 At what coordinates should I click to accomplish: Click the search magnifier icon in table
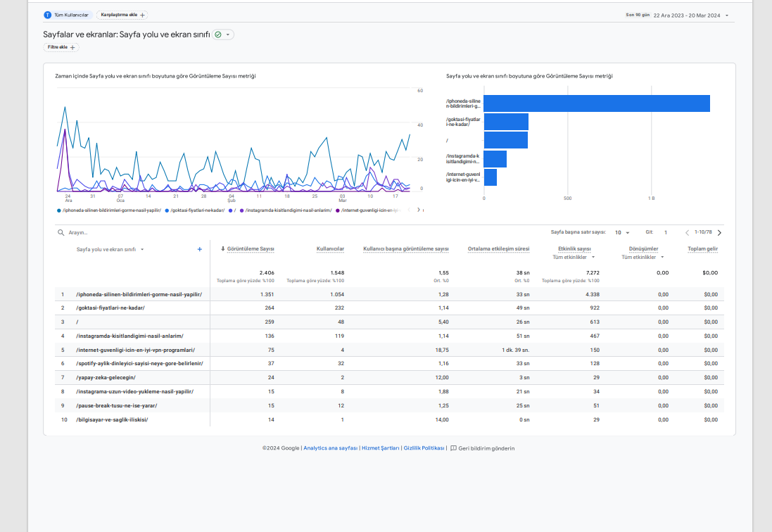pos(61,232)
